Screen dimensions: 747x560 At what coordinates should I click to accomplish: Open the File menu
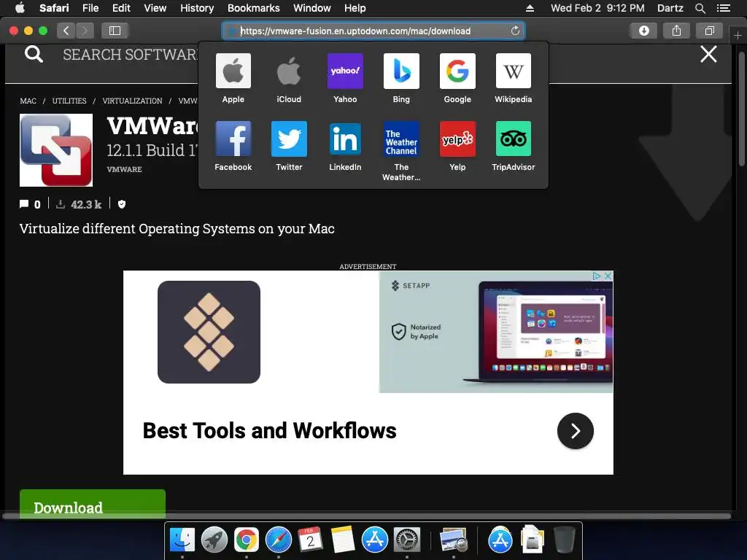(90, 8)
